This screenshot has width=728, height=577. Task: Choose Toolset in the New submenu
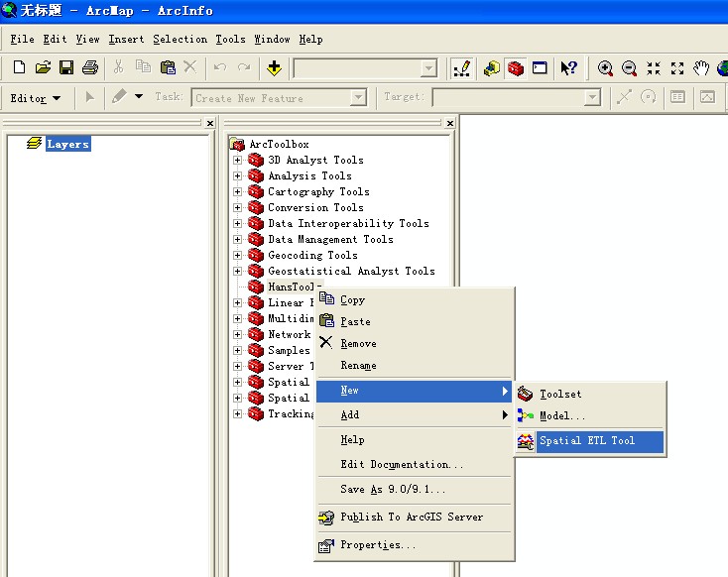590,395
